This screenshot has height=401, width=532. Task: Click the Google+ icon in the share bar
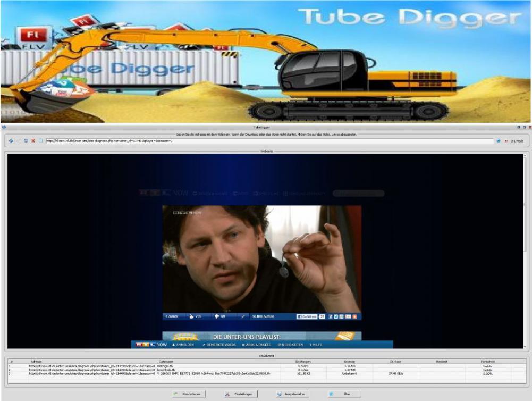(x=342, y=316)
